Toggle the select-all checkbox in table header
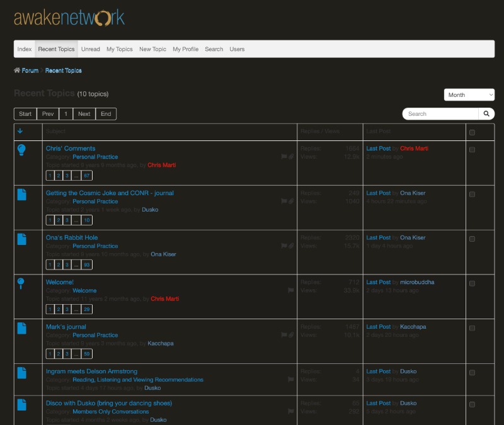This screenshot has height=425, width=504. (x=472, y=132)
